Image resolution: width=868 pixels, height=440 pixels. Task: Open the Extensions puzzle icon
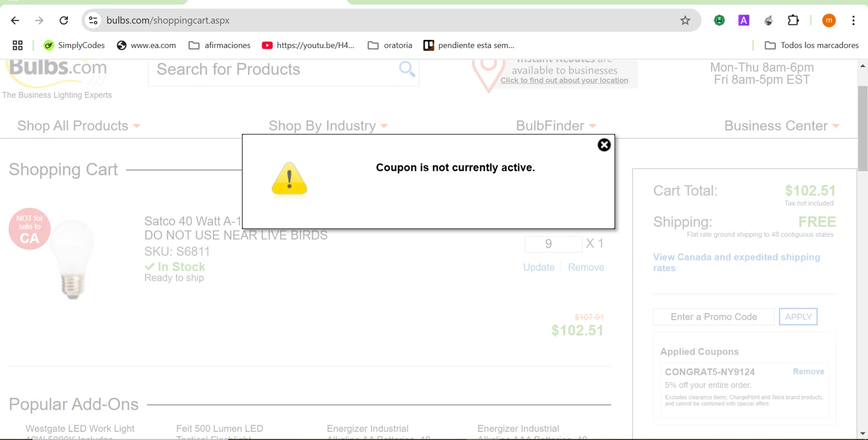tap(793, 20)
